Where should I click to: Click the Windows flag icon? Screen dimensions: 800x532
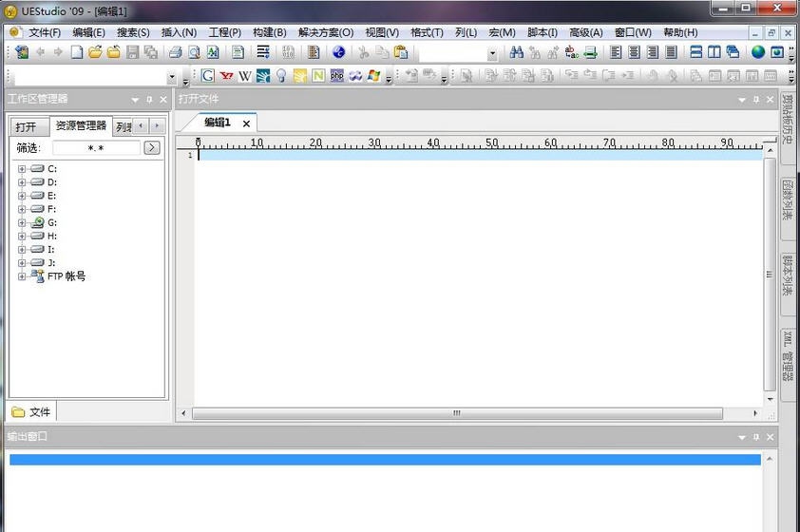[374, 76]
